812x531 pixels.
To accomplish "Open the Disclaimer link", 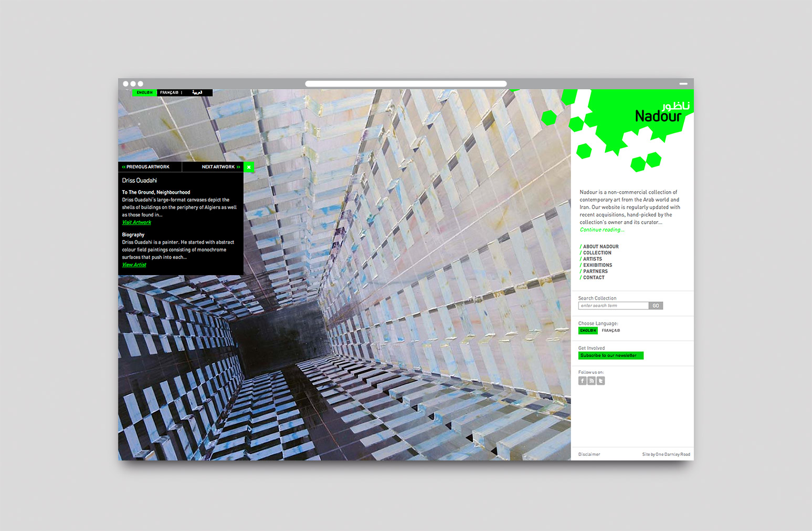I will [x=589, y=454].
